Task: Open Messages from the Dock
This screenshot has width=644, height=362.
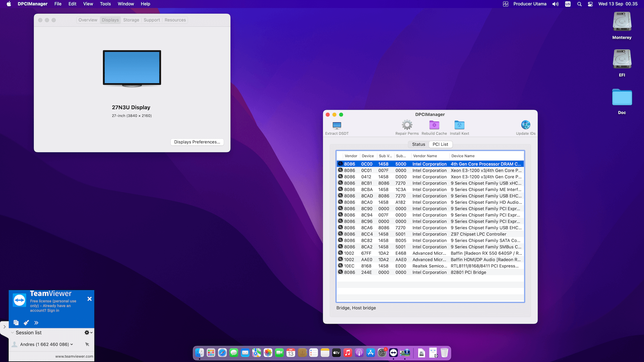Action: point(234,353)
